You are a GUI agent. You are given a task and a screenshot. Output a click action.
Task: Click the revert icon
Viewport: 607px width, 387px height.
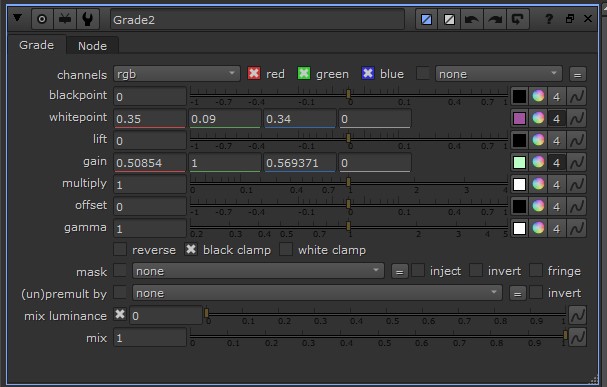[x=518, y=19]
